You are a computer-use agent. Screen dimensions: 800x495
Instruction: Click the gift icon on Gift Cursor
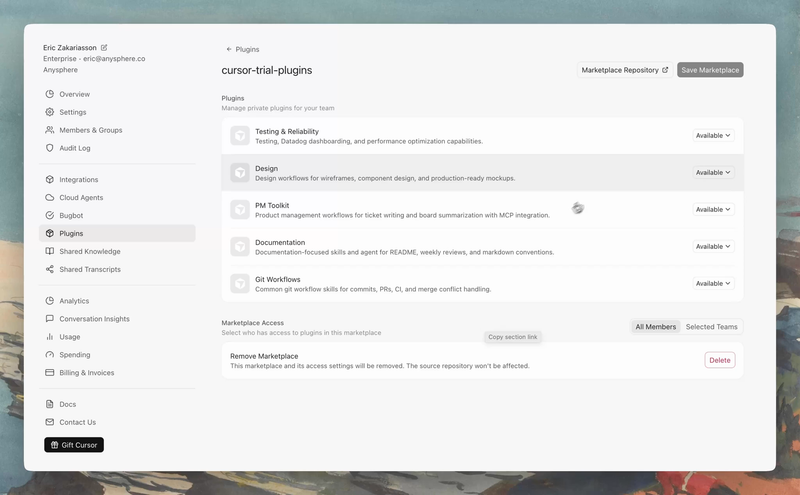point(55,445)
